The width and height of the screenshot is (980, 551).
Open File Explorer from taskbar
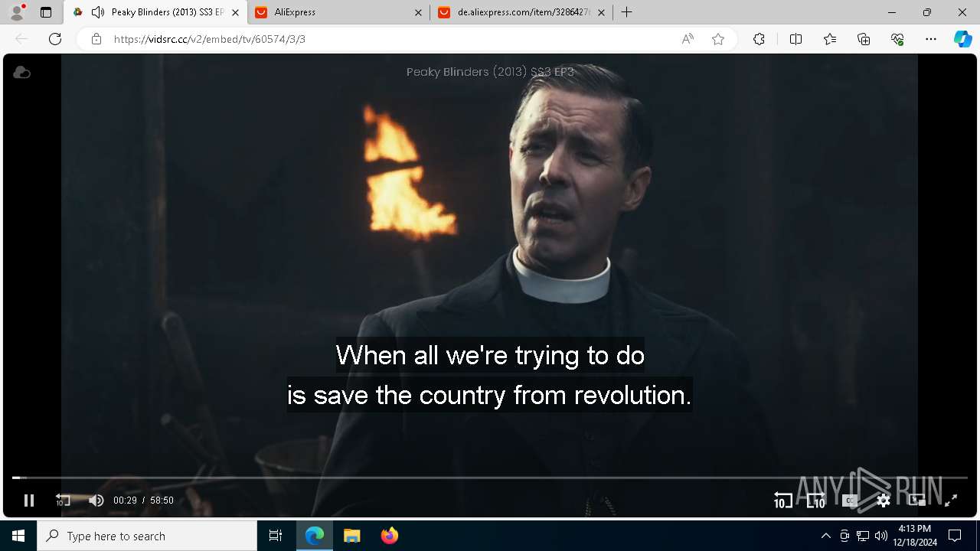pos(351,536)
